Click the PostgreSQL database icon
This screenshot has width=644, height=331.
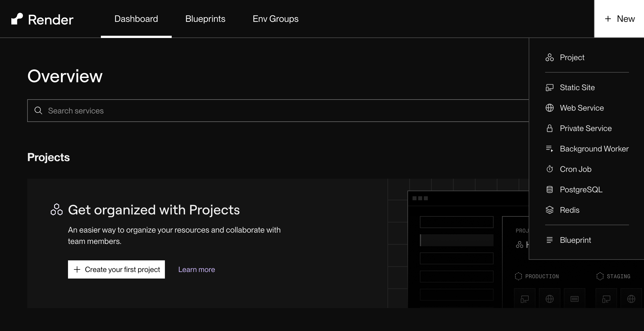click(550, 189)
